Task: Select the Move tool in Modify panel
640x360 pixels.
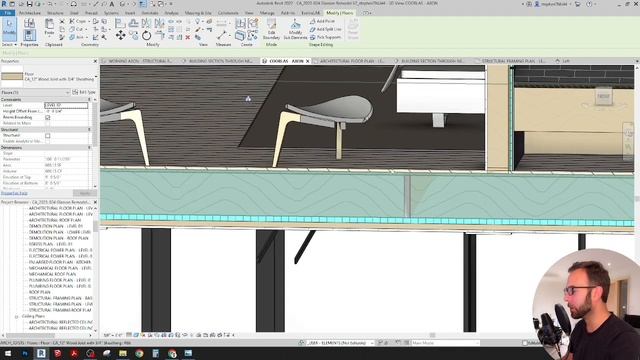Action: click(120, 36)
